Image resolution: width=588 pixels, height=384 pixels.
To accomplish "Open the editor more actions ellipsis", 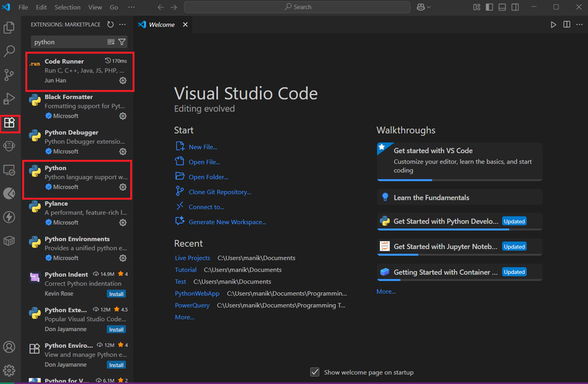I will coord(579,25).
